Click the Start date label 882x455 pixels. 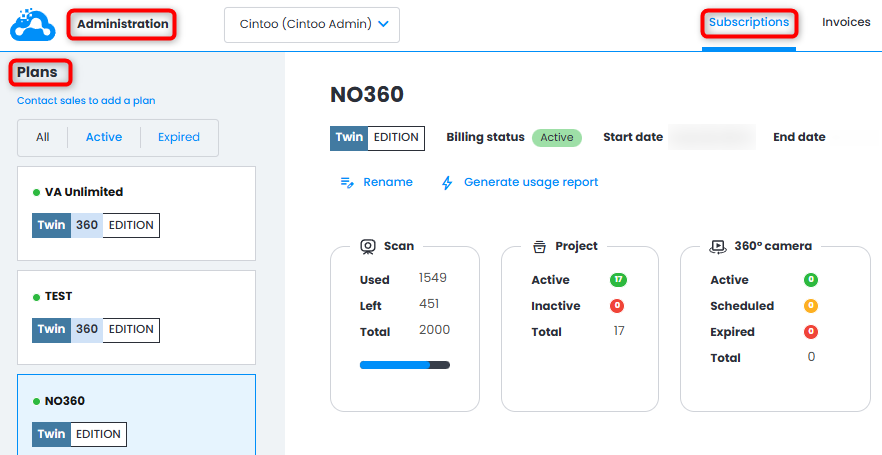[x=633, y=137]
